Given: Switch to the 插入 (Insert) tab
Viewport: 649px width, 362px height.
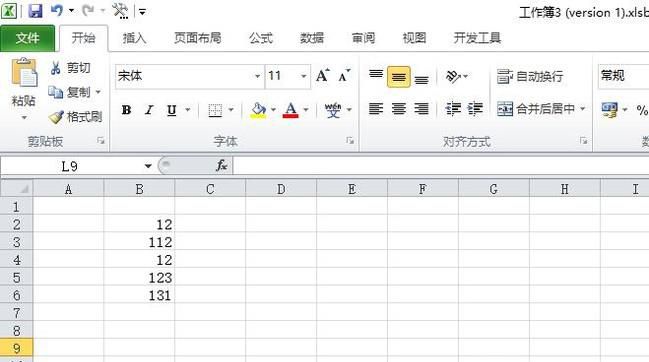Looking at the screenshot, I should (135, 38).
